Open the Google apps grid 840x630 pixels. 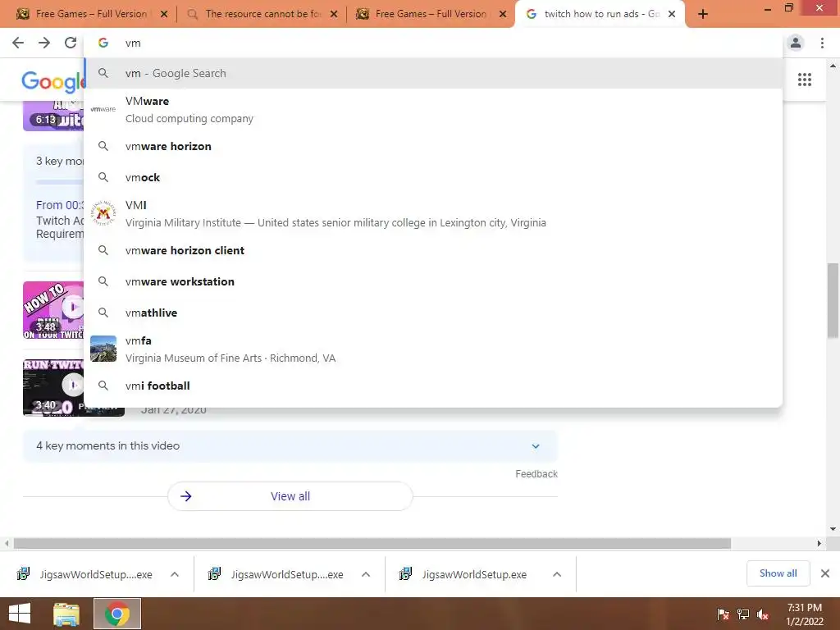(805, 80)
